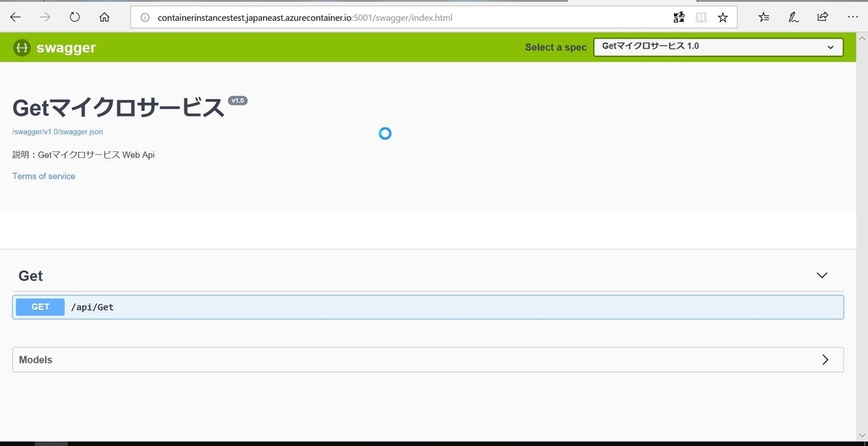Image resolution: width=868 pixels, height=446 pixels.
Task: Click the translate page icon
Action: (x=678, y=17)
